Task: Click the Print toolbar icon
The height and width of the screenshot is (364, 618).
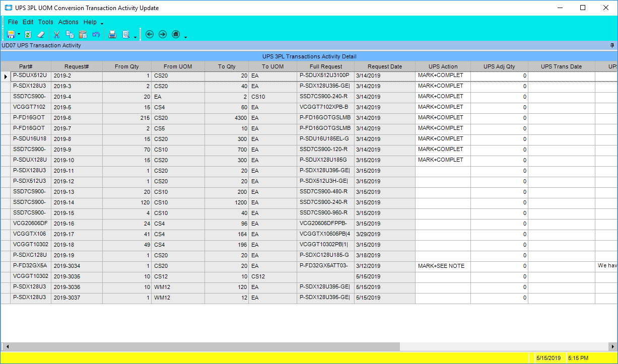Action: coord(112,34)
